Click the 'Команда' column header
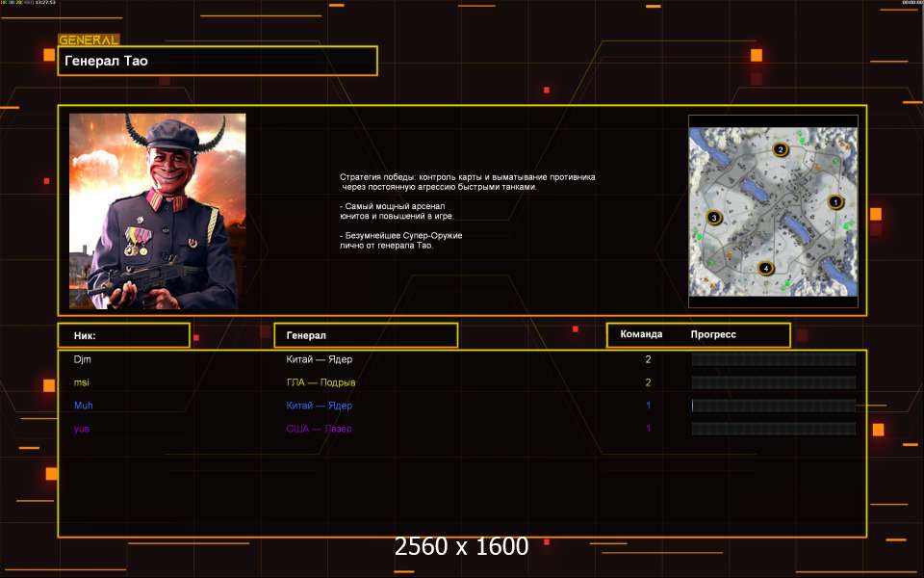The width and height of the screenshot is (924, 578). point(641,334)
